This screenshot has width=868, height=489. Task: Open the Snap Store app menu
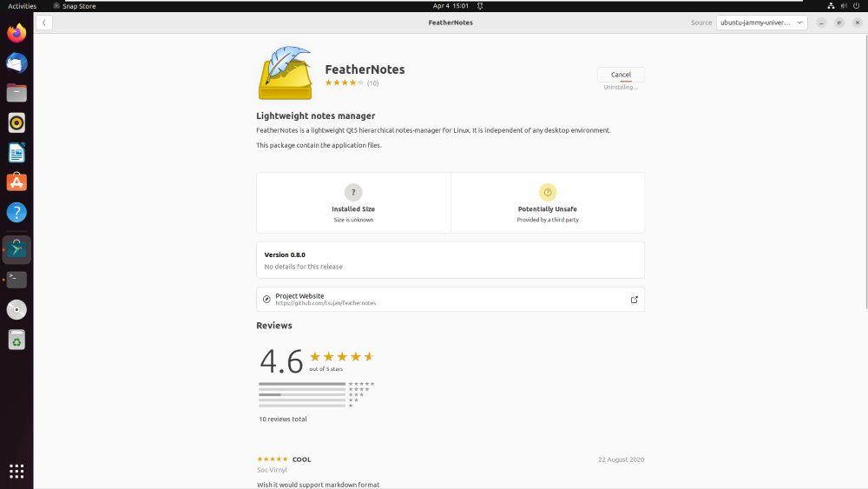pos(74,6)
